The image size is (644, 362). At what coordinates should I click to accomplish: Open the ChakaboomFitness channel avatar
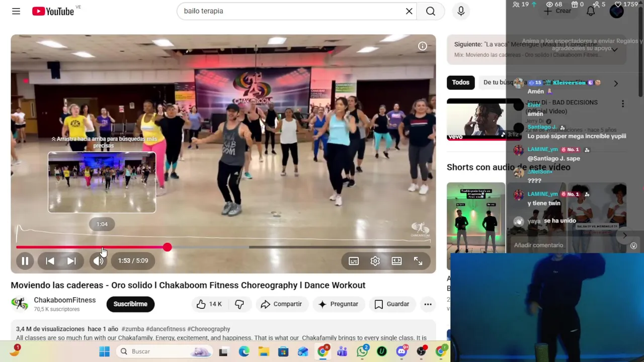click(x=20, y=304)
